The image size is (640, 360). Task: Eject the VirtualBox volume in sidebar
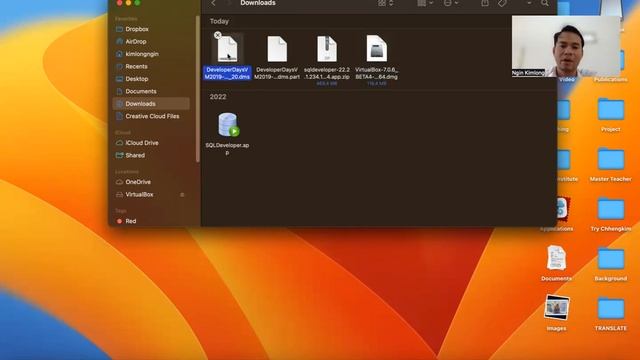click(182, 195)
